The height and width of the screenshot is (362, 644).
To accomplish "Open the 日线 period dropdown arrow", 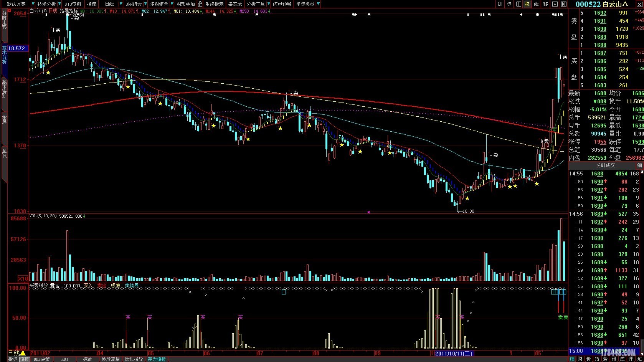I will (x=121, y=4).
